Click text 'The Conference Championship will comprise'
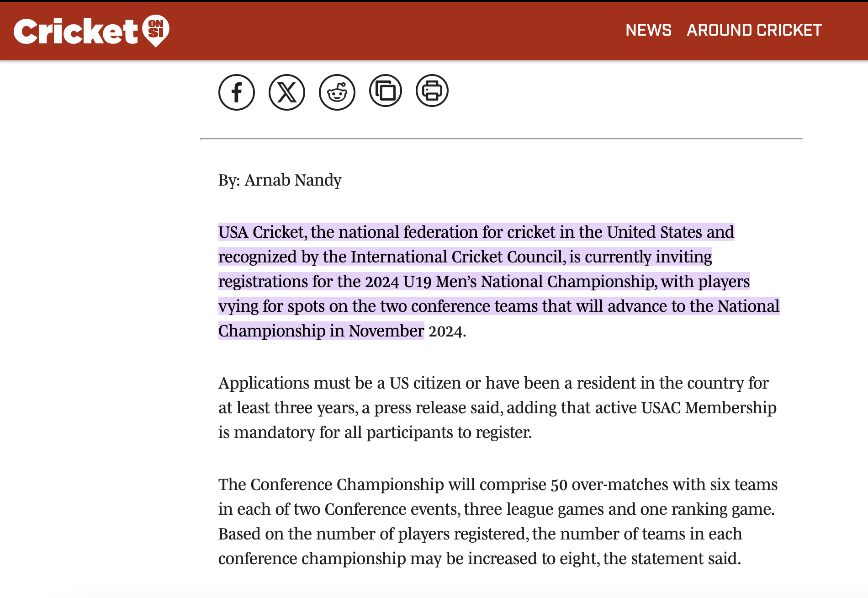 pyautogui.click(x=382, y=485)
